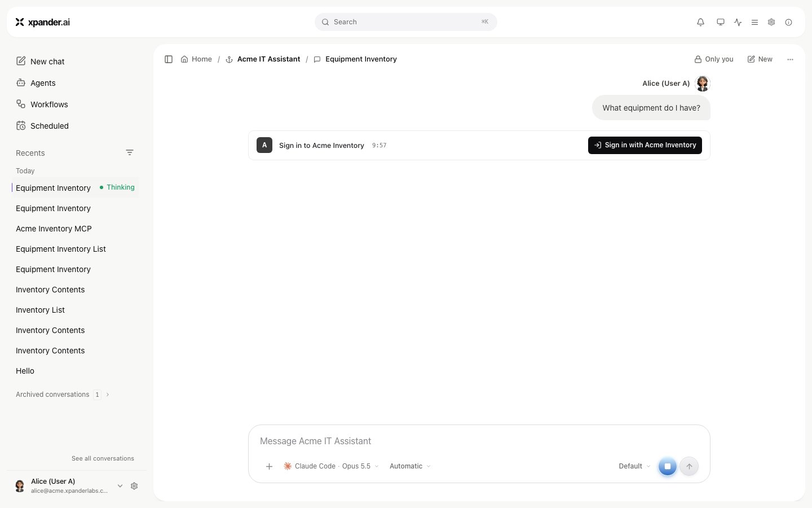This screenshot has width=812, height=508.
Task: Click the info icon in top bar
Action: click(x=788, y=22)
